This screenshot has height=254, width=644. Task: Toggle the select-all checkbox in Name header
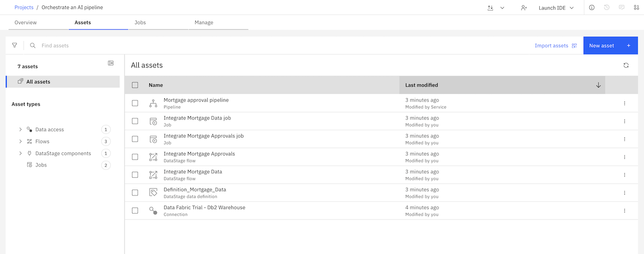point(135,85)
